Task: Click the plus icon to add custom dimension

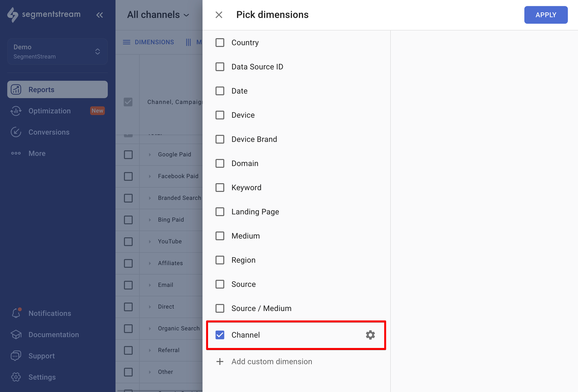Action: point(220,362)
